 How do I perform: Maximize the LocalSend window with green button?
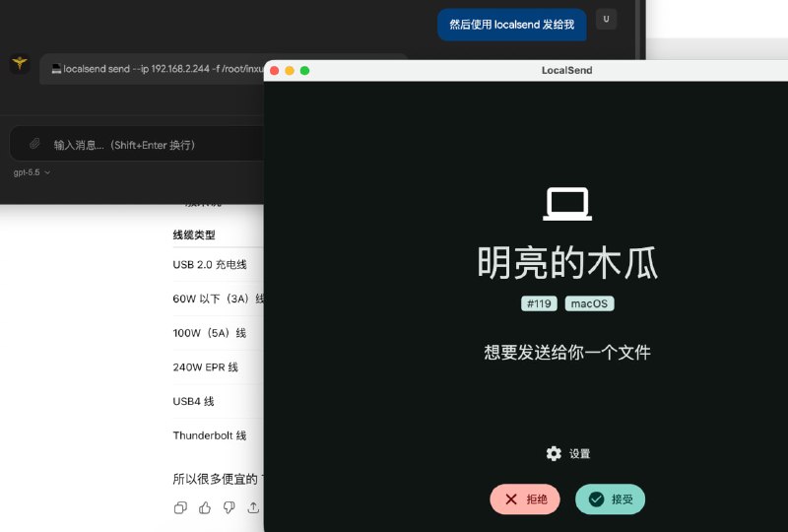304,70
